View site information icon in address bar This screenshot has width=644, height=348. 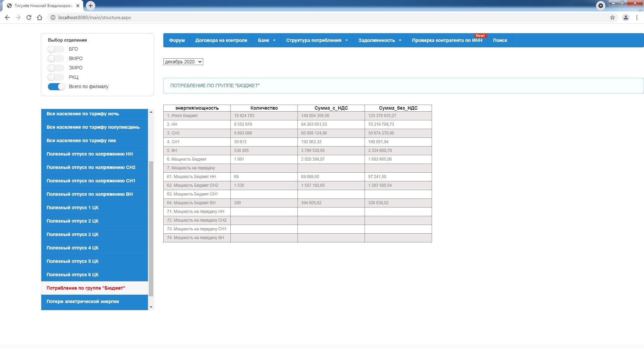click(53, 17)
